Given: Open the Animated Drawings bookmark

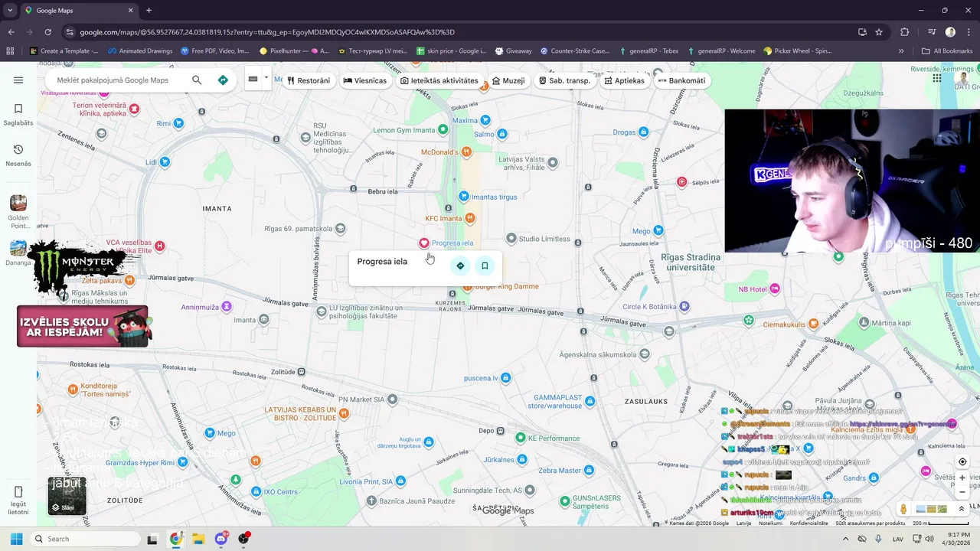Looking at the screenshot, I should [140, 51].
